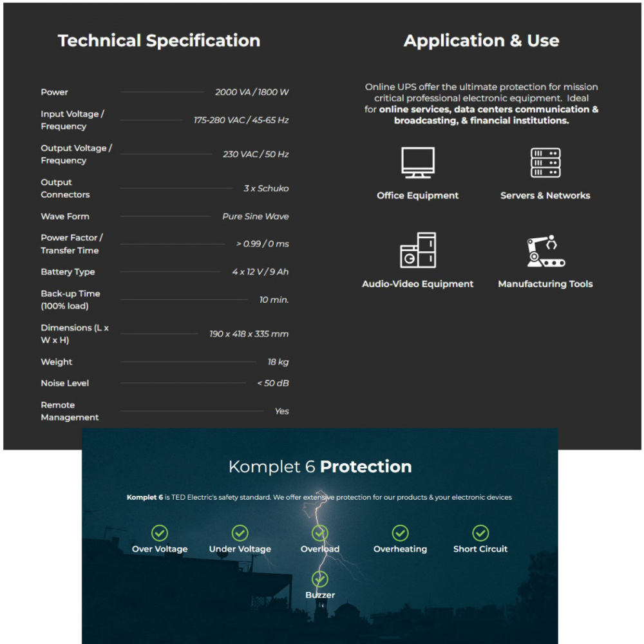Click the 2000 VA / 1800 W power value
Viewport: 644px width, 644px height.
pyautogui.click(x=252, y=92)
